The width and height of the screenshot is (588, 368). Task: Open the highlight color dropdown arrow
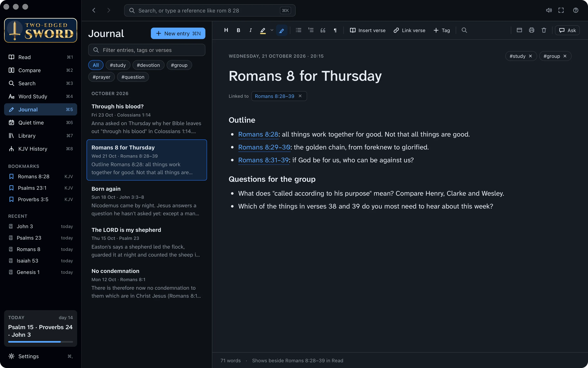click(x=272, y=30)
